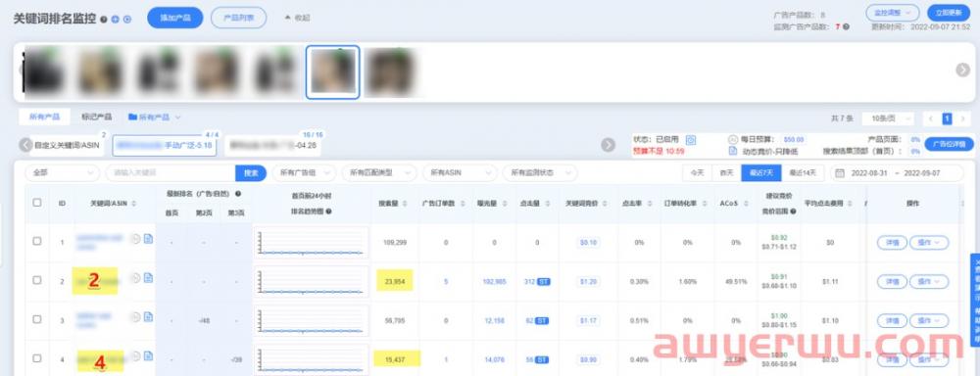Click the dynamic bidding document icon
Image resolution: width=980 pixels, height=376 pixels.
point(733,151)
